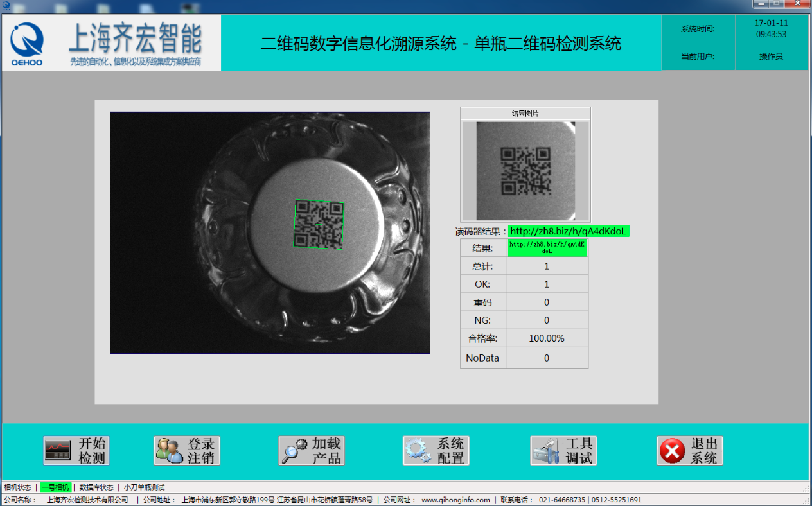Open 系统配置 system configuration
The width and height of the screenshot is (812, 506).
(436, 451)
